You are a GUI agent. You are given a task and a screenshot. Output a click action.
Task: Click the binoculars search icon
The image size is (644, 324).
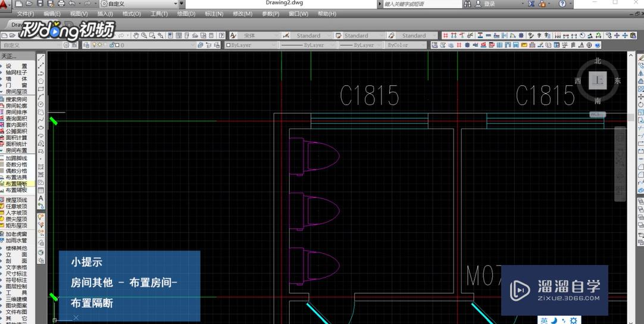click(x=468, y=4)
